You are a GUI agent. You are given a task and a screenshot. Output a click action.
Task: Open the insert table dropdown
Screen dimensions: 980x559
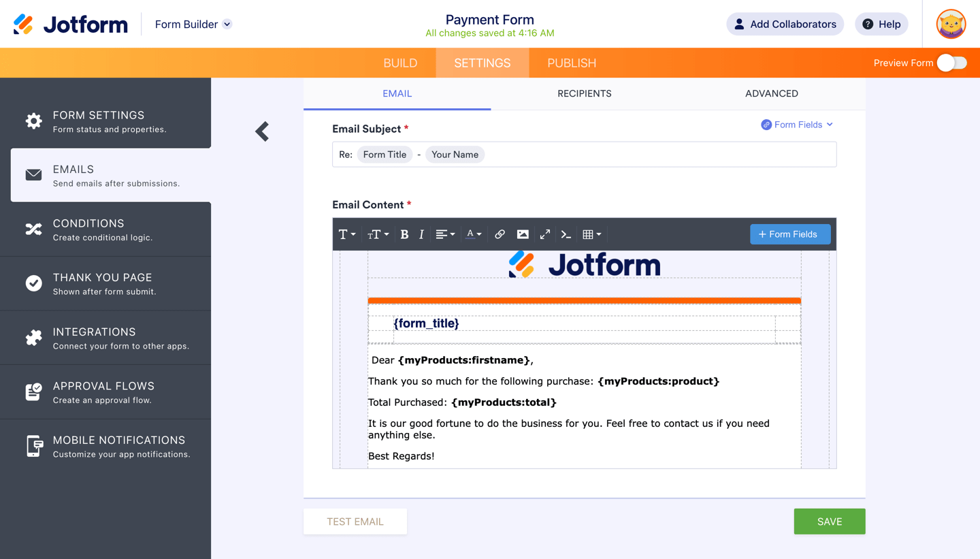[x=592, y=234]
